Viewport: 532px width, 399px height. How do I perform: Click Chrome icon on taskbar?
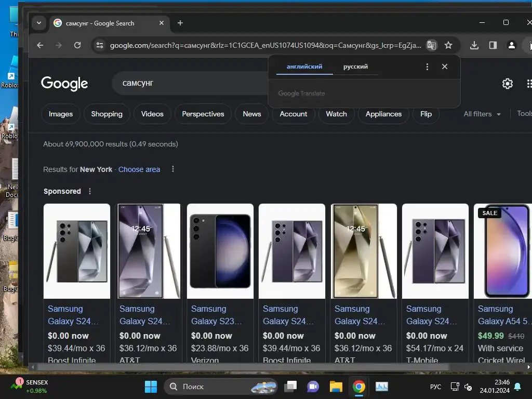pyautogui.click(x=358, y=387)
